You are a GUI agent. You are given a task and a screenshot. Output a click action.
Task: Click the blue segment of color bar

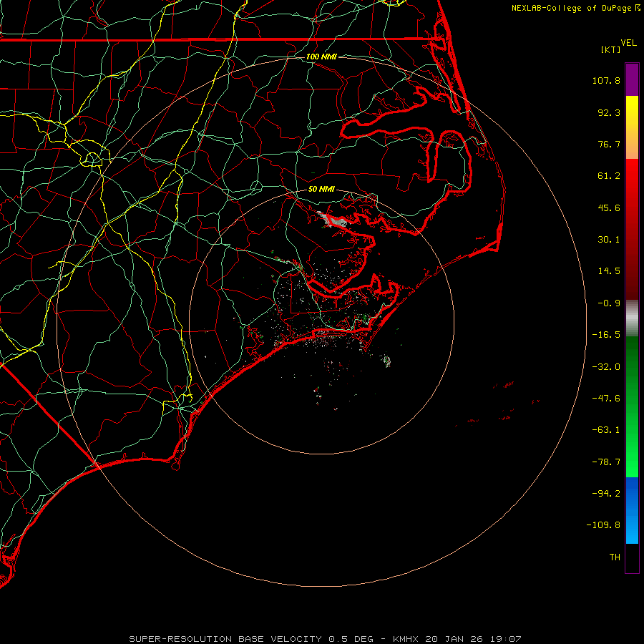tap(632, 510)
